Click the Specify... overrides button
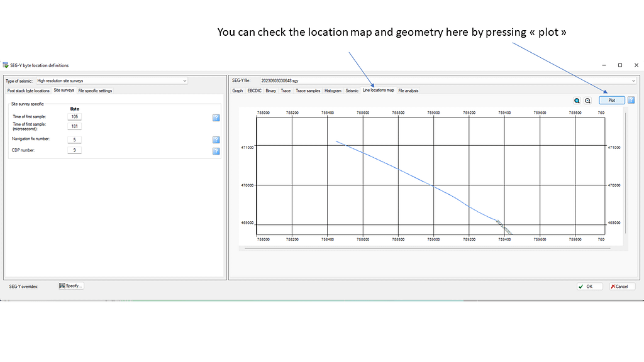Image resolution: width=644 pixels, height=362 pixels. (x=71, y=286)
